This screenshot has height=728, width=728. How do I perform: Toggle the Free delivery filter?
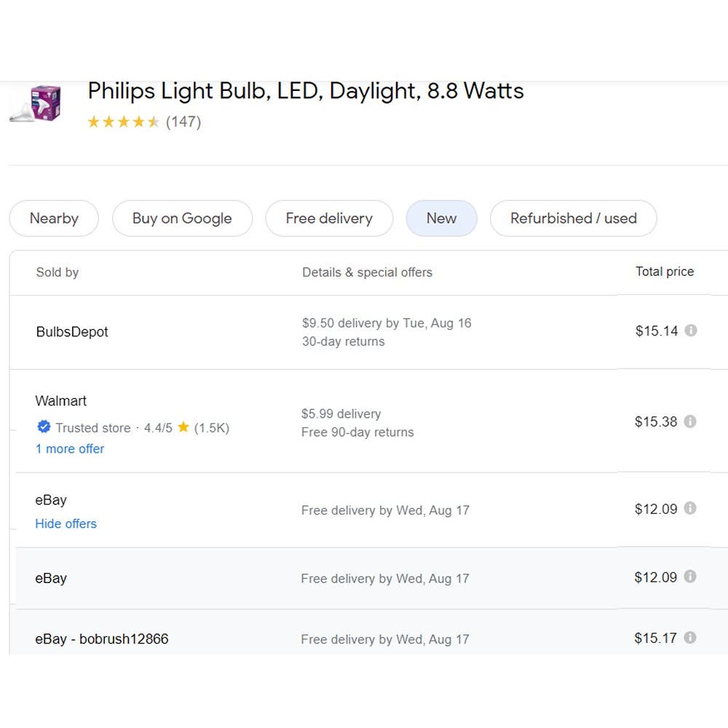tap(329, 218)
